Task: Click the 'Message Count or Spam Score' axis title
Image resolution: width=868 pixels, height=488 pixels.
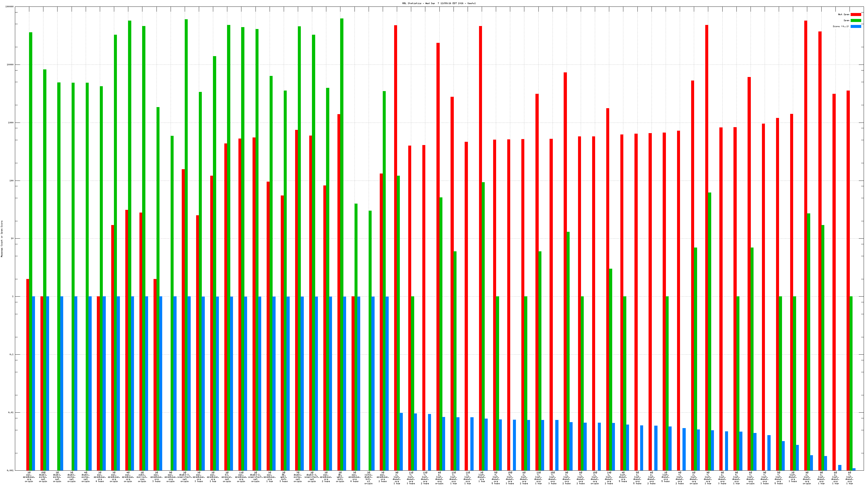Action: tap(2, 239)
